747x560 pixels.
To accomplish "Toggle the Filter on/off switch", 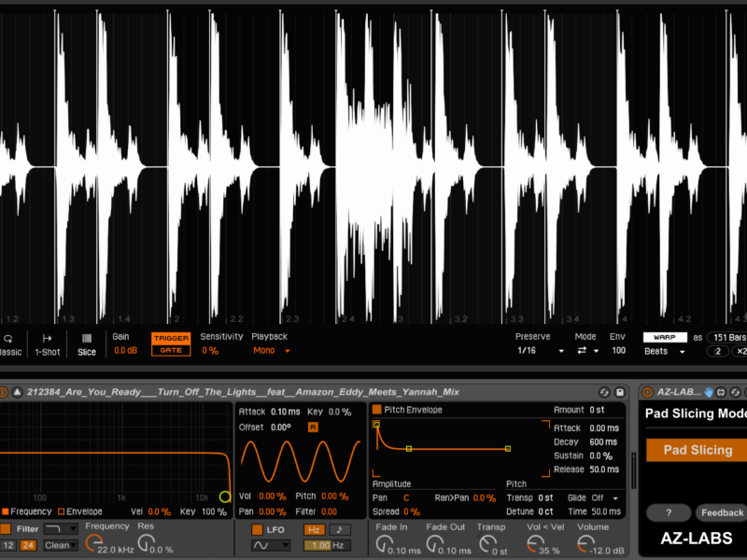I will click(7, 529).
